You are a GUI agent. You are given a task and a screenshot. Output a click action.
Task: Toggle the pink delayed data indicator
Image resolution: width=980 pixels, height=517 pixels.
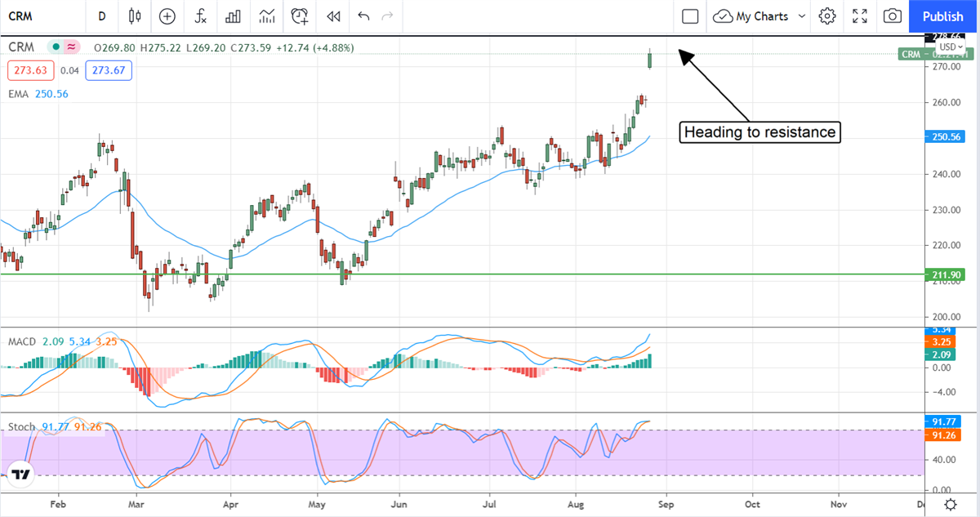[72, 47]
